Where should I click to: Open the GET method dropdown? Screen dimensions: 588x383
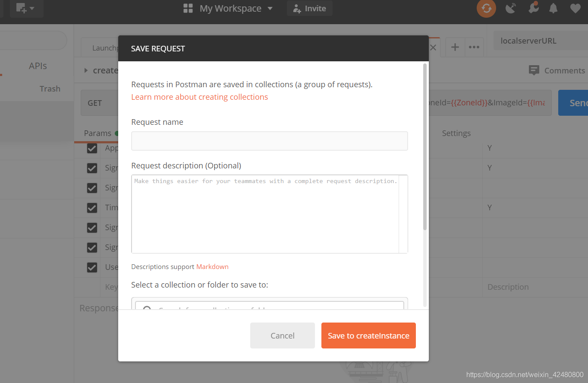(x=100, y=103)
